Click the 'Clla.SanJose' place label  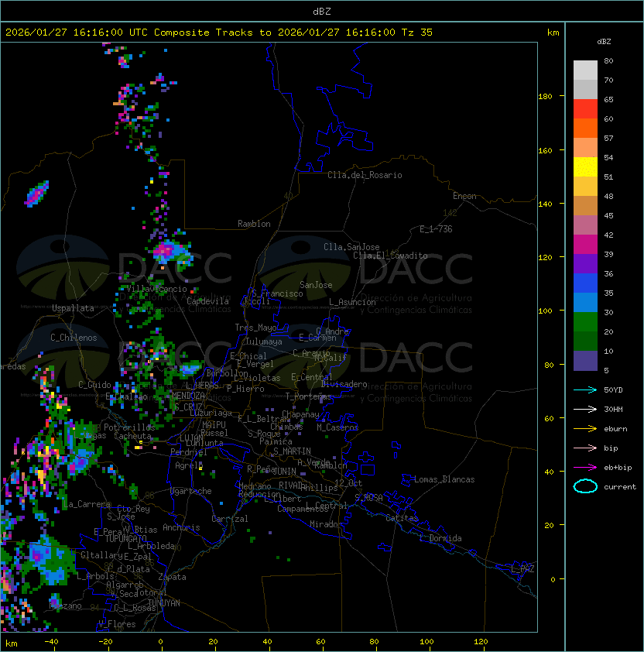pos(351,247)
